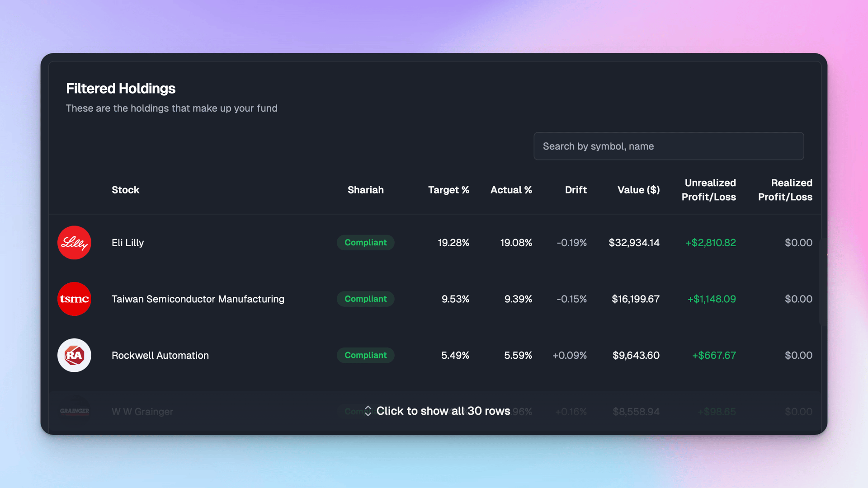Focus the Search by symbol, name field
This screenshot has height=488, width=868.
point(669,146)
